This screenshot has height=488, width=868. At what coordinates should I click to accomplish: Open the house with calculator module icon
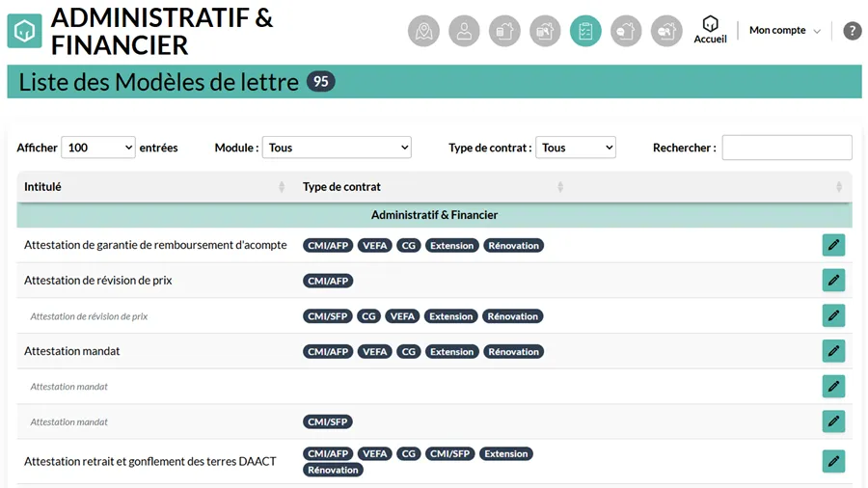click(x=504, y=31)
